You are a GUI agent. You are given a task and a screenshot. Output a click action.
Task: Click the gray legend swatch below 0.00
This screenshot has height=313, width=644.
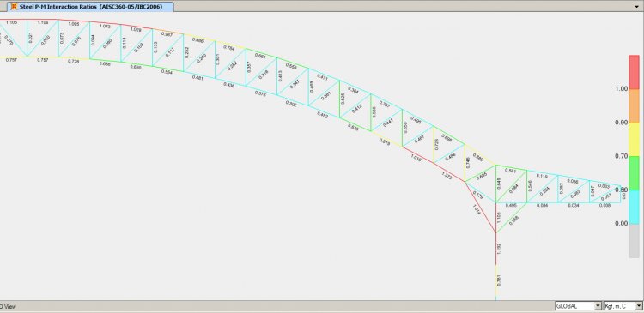(x=634, y=241)
